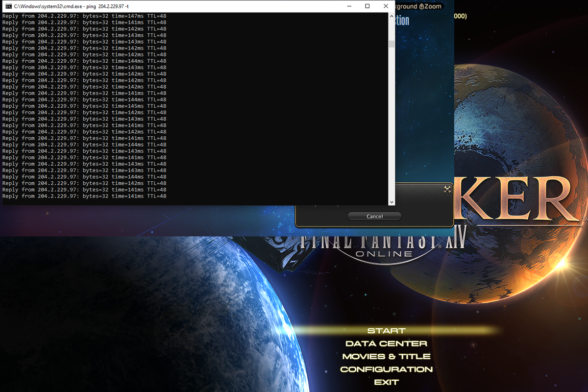Choose MOVIES & TITLE from the menu
This screenshot has width=588, height=392.
386,356
